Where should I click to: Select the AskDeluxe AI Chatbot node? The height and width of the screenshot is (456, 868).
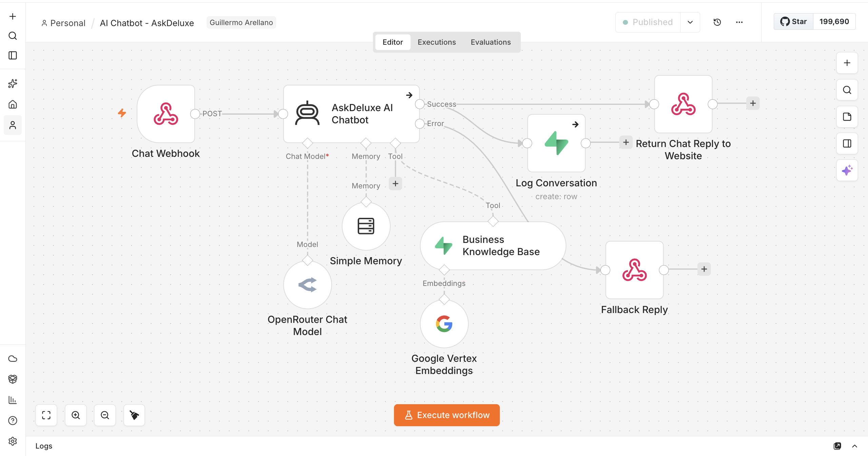tap(351, 114)
